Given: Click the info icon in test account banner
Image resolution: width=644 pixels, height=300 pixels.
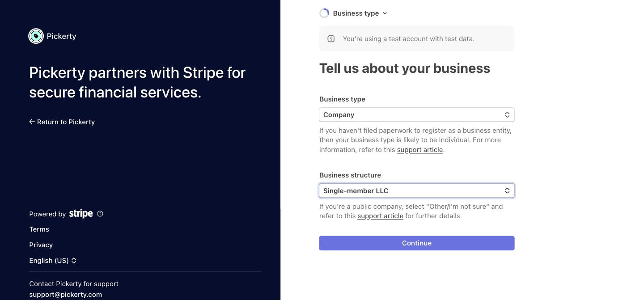Looking at the screenshot, I should click(331, 39).
